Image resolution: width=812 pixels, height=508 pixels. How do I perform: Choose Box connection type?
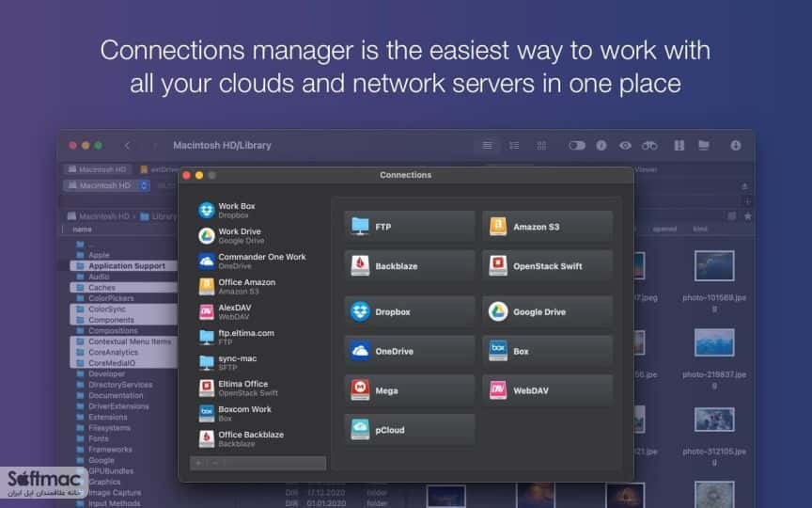click(x=547, y=351)
